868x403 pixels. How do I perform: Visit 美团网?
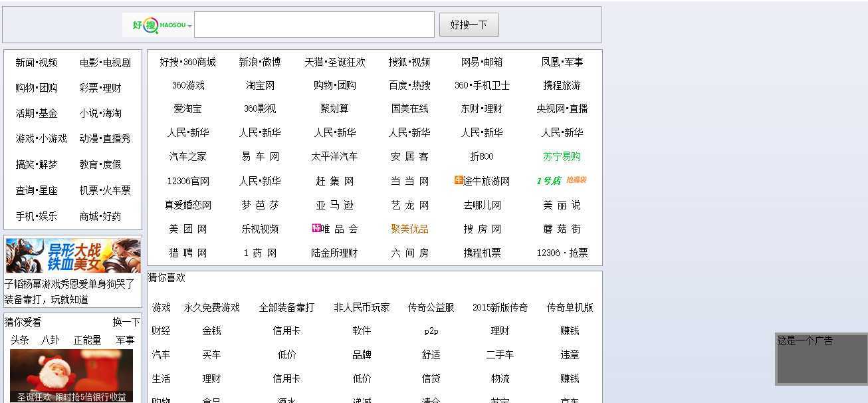pos(188,229)
